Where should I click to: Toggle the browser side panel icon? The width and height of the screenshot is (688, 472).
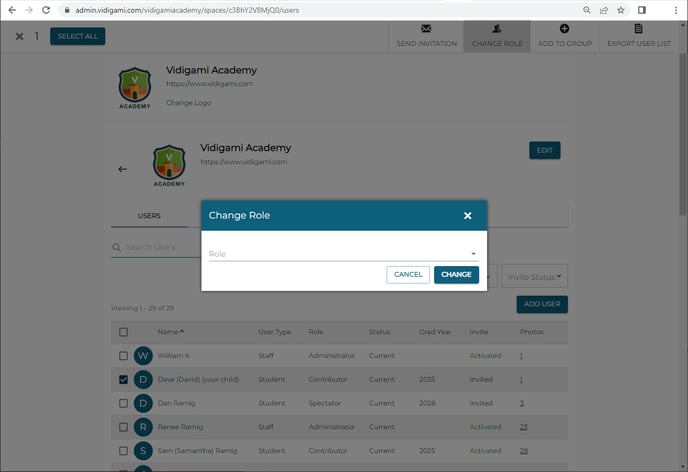click(641, 10)
